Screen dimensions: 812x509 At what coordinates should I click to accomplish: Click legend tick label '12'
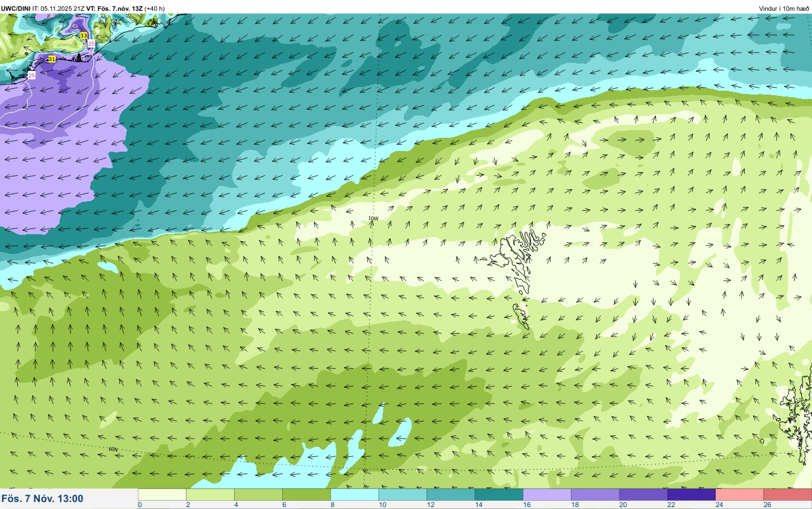[x=430, y=505]
